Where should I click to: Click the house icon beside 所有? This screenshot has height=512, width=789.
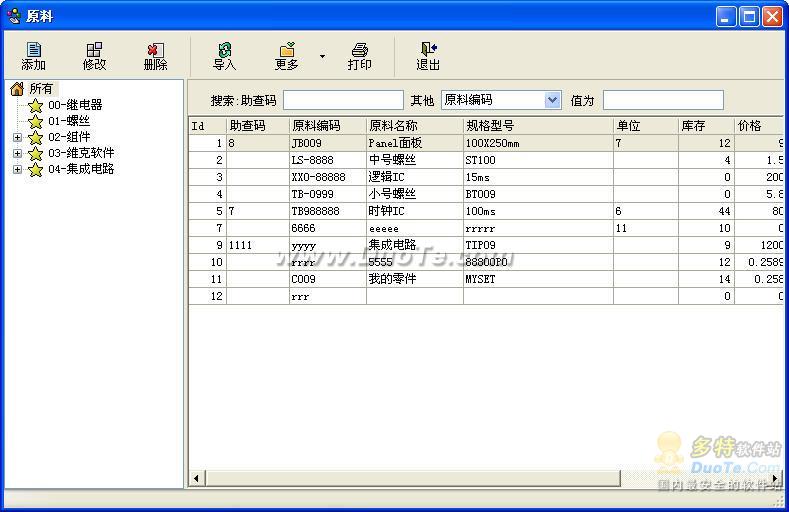coord(17,89)
